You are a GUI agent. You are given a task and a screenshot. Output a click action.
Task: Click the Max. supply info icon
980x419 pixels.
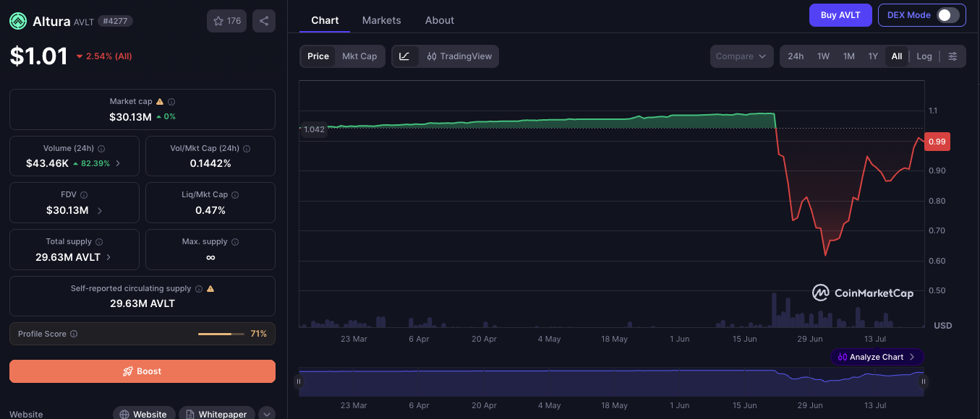point(235,242)
